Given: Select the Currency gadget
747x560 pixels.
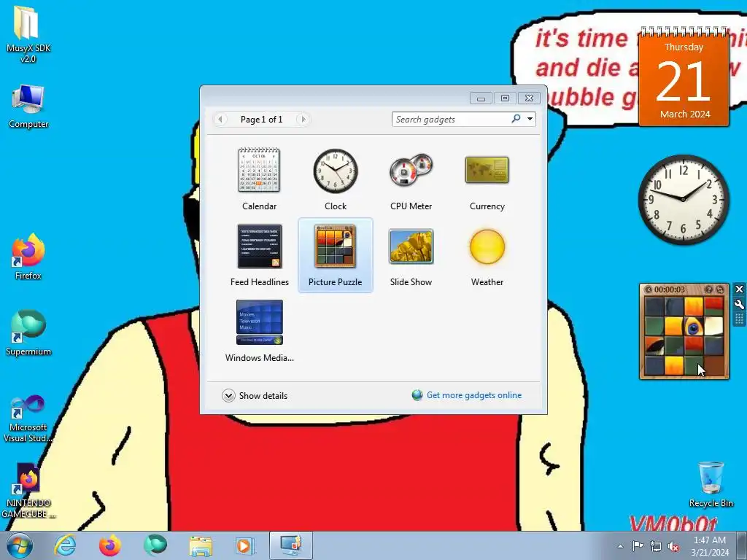Looking at the screenshot, I should pos(487,179).
